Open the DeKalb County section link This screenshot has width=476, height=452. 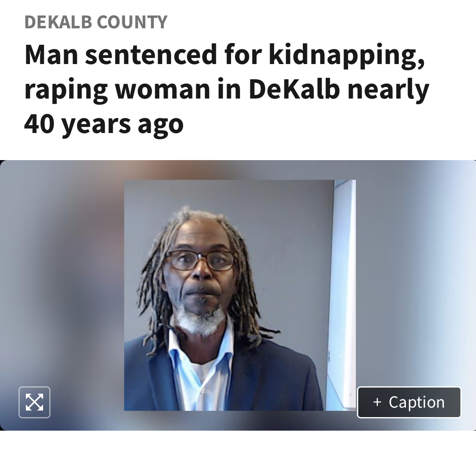pos(96,22)
